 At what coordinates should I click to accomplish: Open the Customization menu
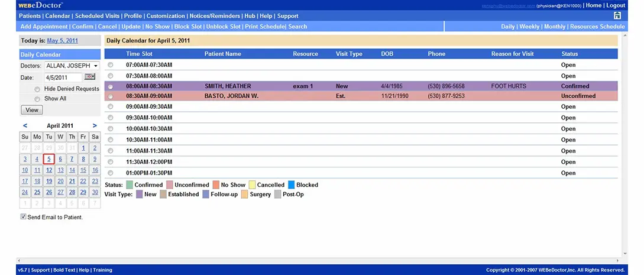pyautogui.click(x=166, y=16)
